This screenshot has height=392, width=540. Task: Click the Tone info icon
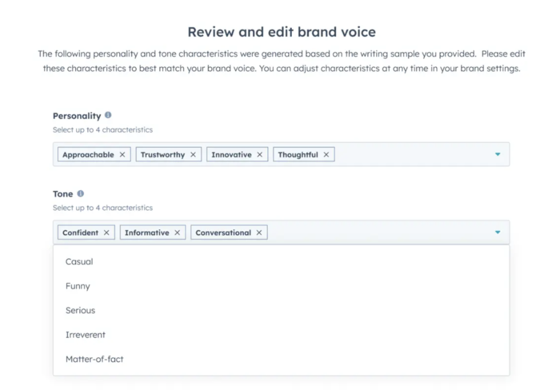pos(80,193)
